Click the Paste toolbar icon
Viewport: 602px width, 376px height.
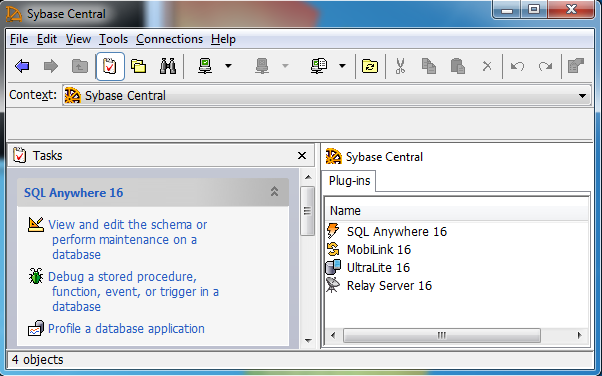pyautogui.click(x=458, y=66)
